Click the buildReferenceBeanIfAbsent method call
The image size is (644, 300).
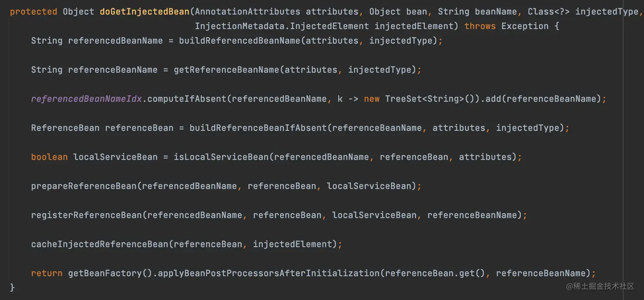(x=258, y=128)
